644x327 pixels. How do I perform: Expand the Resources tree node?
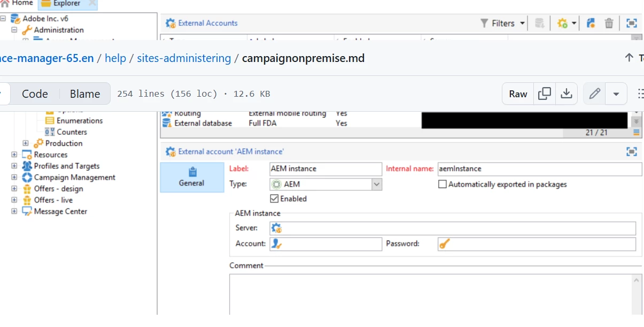pos(14,154)
